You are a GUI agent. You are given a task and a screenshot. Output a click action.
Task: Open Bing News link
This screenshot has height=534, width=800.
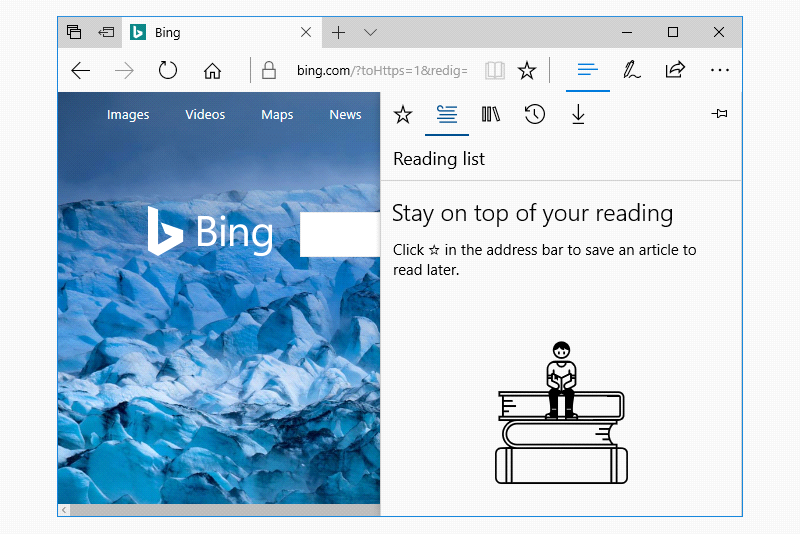(x=345, y=114)
